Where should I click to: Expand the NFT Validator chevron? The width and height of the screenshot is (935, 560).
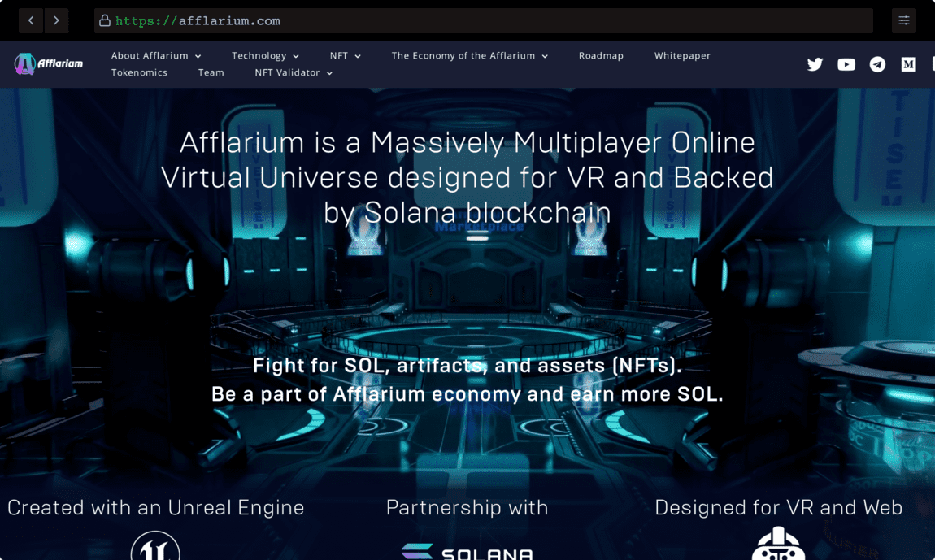(329, 73)
